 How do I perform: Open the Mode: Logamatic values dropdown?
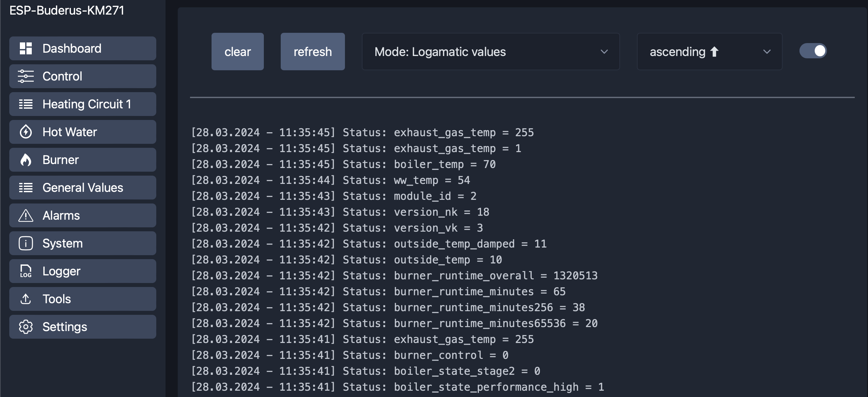click(x=490, y=52)
